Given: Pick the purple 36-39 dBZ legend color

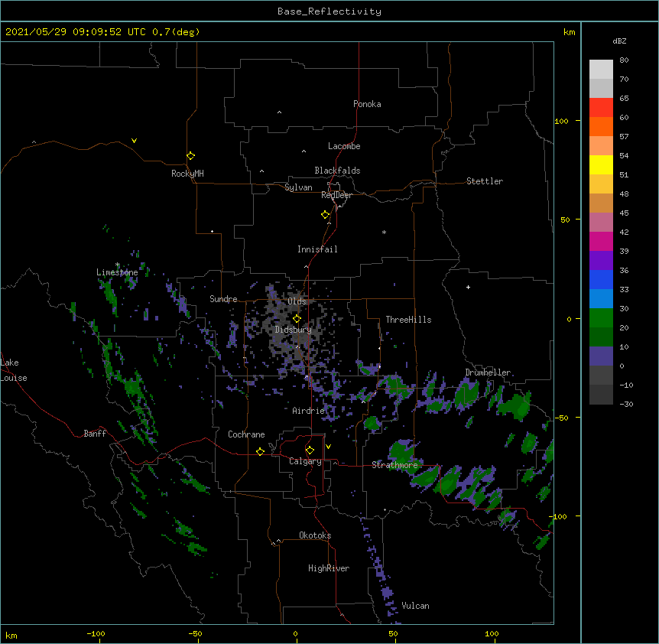Looking at the screenshot, I should (601, 261).
